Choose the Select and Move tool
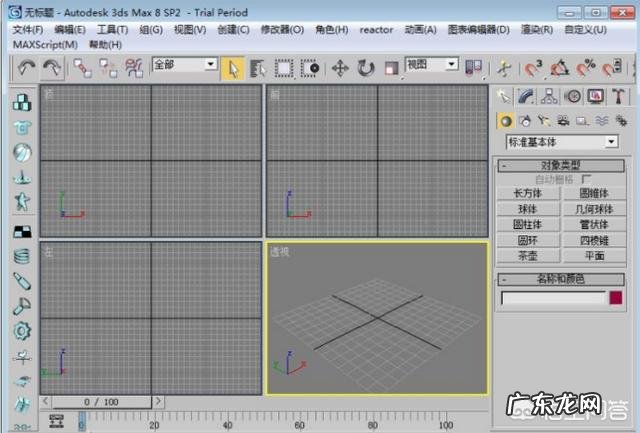This screenshot has width=640, height=433. (x=339, y=67)
